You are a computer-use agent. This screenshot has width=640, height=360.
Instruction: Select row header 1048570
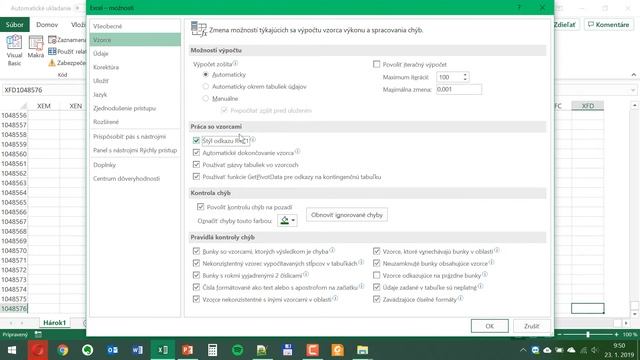(x=14, y=251)
